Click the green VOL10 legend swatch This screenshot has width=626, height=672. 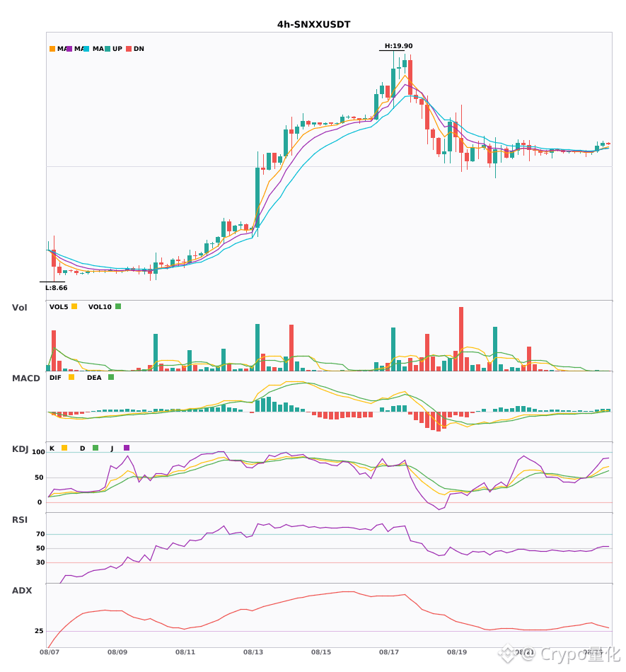click(x=118, y=306)
